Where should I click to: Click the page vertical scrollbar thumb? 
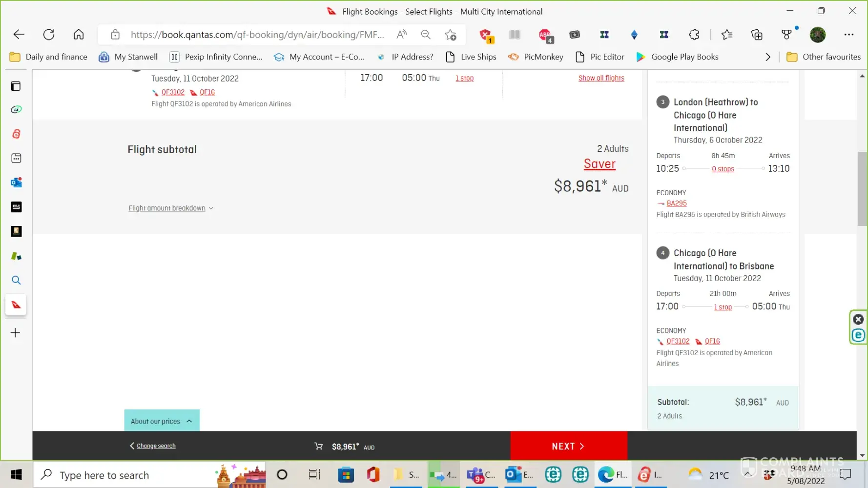coord(862,189)
